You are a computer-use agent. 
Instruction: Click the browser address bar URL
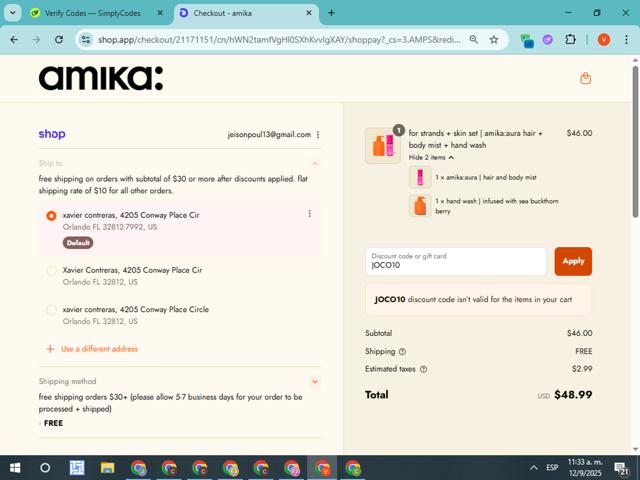click(279, 40)
